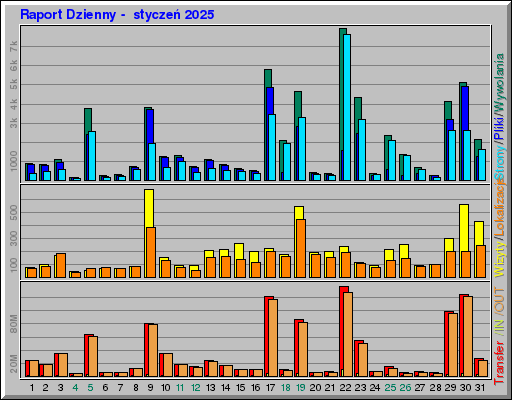Click day label 16 on the x-axis
The height and width of the screenshot is (400, 512).
255,388
